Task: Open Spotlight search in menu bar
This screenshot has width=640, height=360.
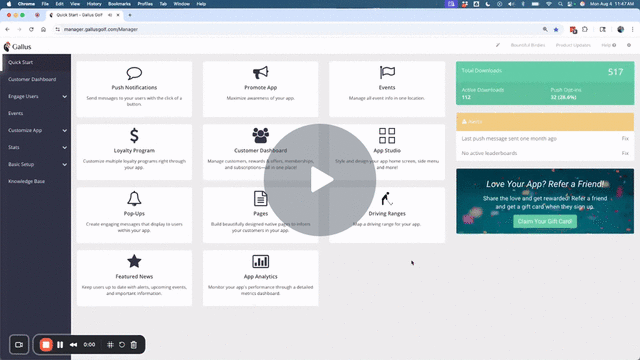Action: [x=560, y=4]
